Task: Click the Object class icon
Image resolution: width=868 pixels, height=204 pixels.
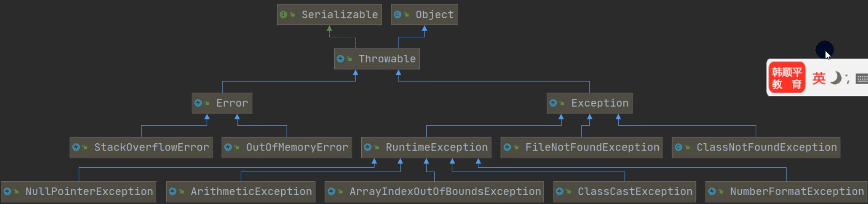Action: click(397, 15)
